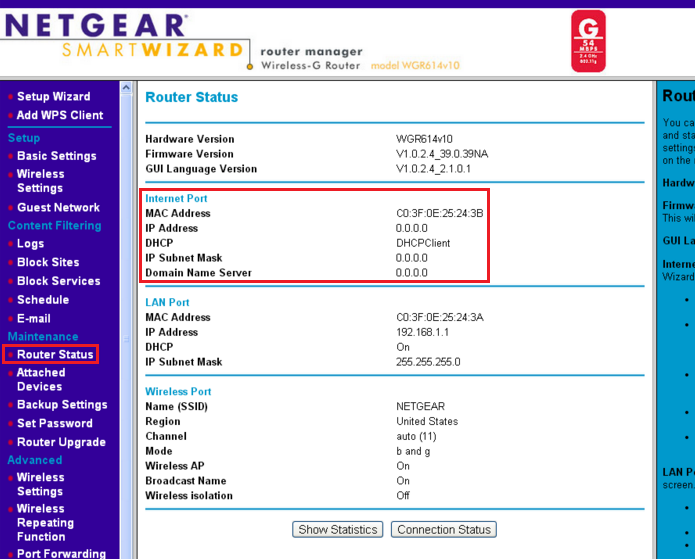Click channel value auto (11)

(416, 436)
